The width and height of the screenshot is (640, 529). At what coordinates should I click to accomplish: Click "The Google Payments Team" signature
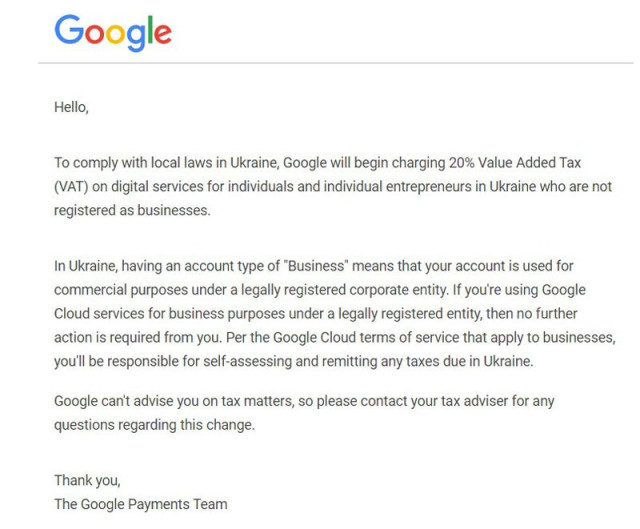pyautogui.click(x=140, y=504)
